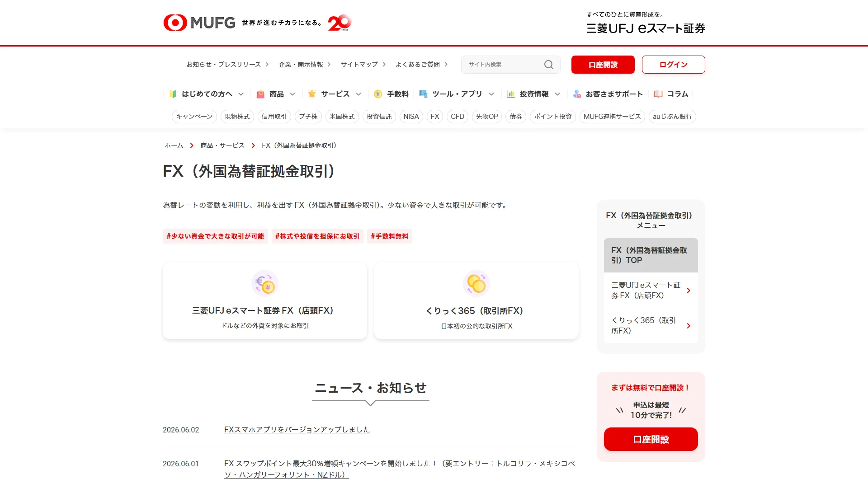
Task: Select the 米国株式 pill tab
Action: [342, 117]
